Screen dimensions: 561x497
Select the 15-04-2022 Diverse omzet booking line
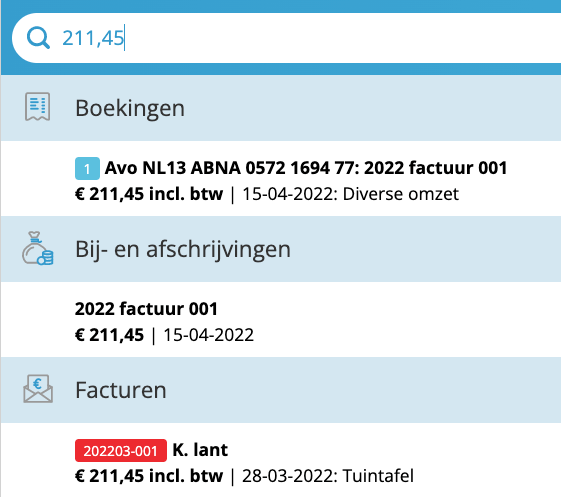(x=267, y=194)
